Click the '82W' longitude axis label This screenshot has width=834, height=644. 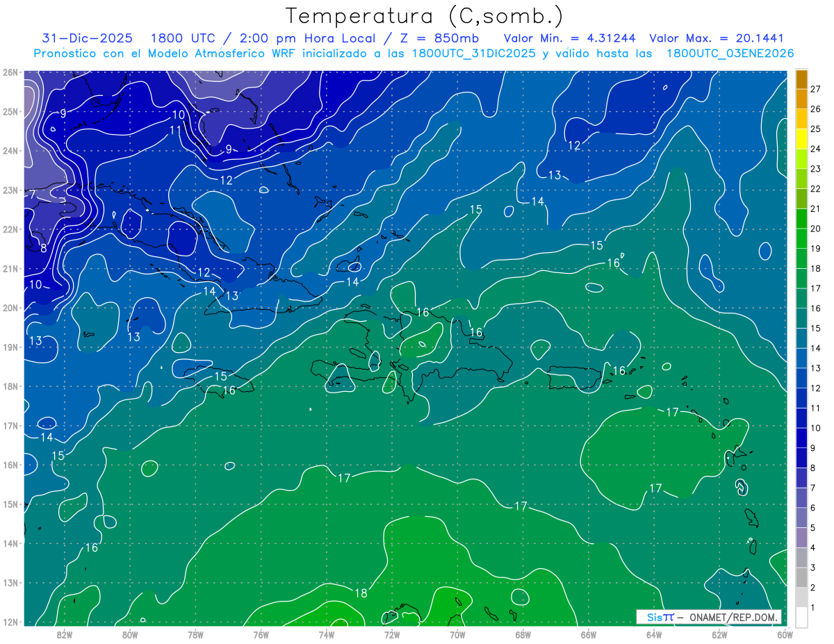(64, 634)
